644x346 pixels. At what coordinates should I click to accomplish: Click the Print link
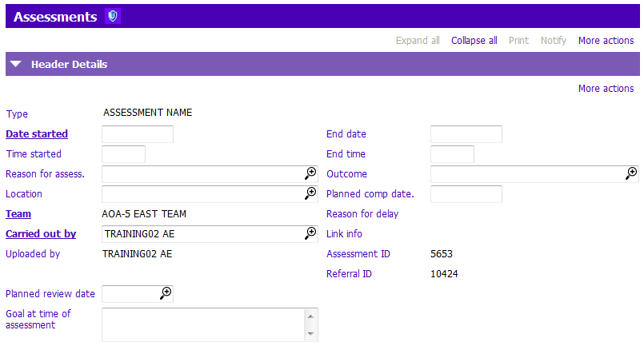pos(518,41)
